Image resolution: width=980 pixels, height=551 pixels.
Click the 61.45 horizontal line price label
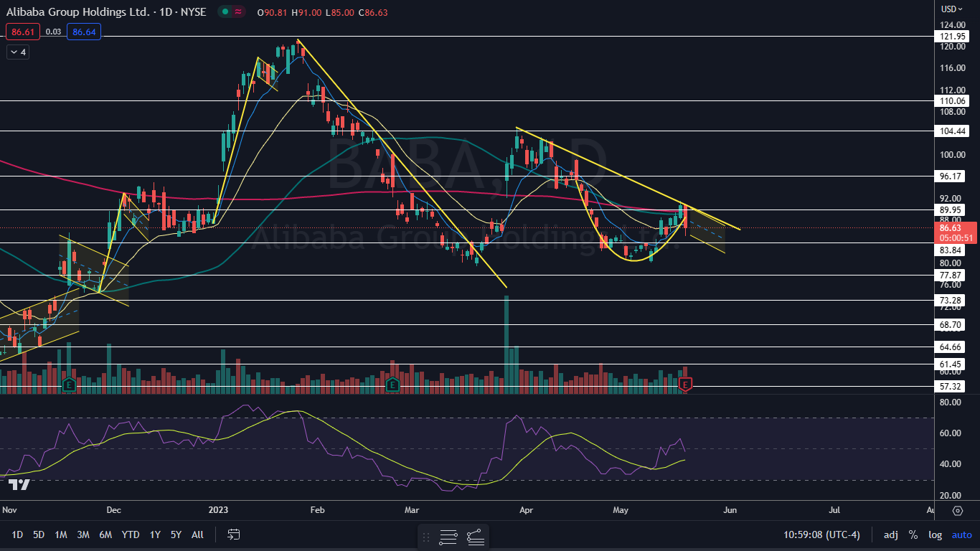[x=950, y=364]
